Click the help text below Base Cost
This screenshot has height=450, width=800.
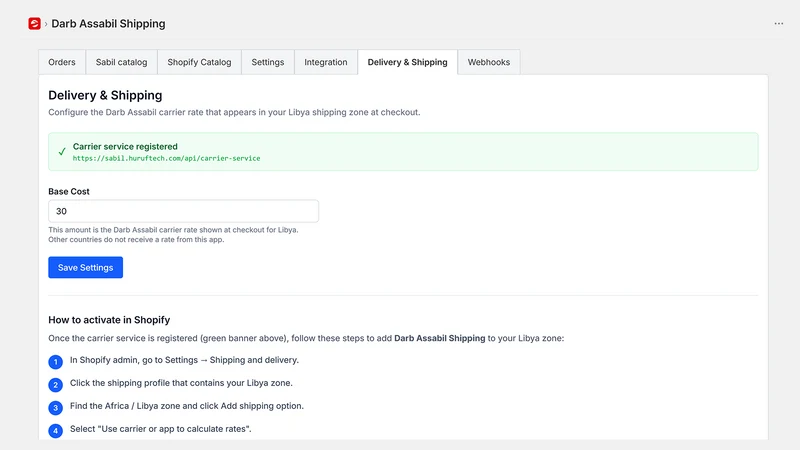(x=173, y=235)
